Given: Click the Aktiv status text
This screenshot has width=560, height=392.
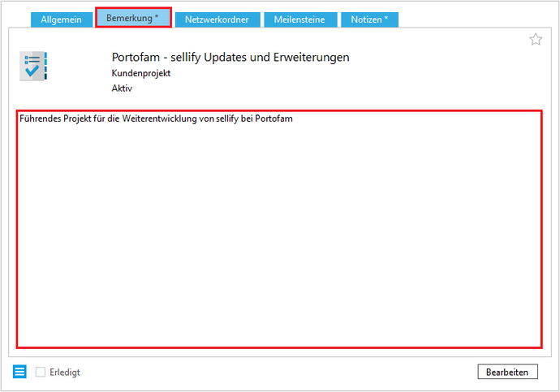Looking at the screenshot, I should (x=122, y=88).
